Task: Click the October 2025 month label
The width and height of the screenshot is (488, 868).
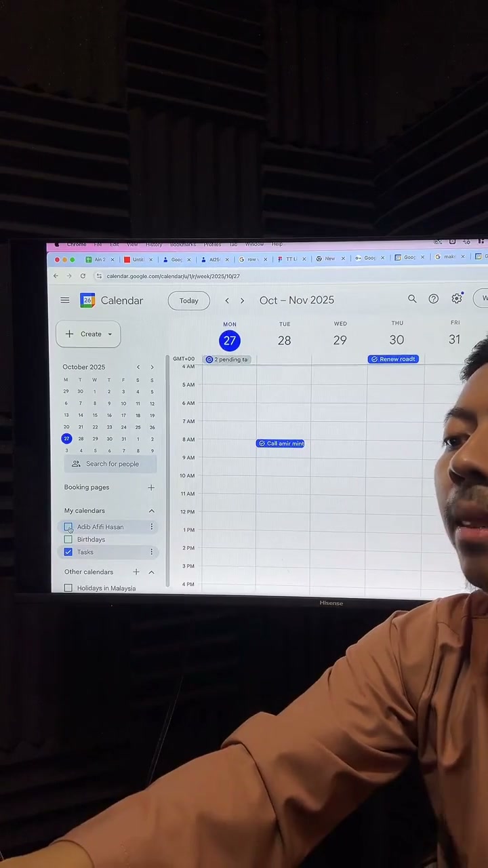Action: coord(84,367)
